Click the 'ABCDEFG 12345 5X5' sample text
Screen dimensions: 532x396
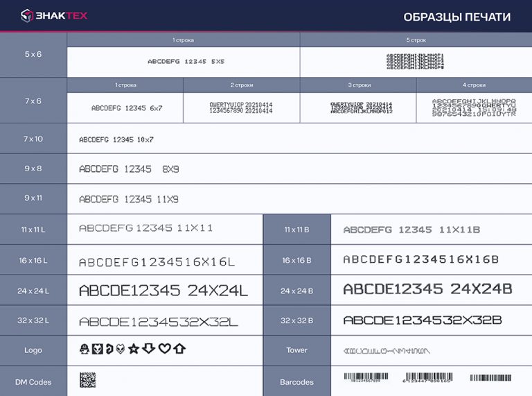[x=186, y=62]
